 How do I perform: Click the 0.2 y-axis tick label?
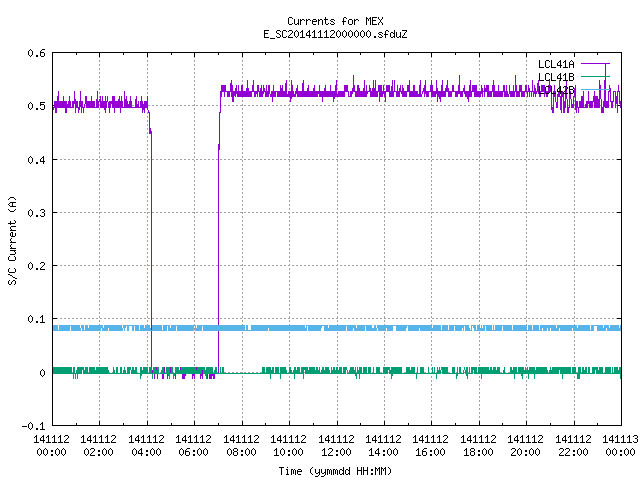point(36,266)
